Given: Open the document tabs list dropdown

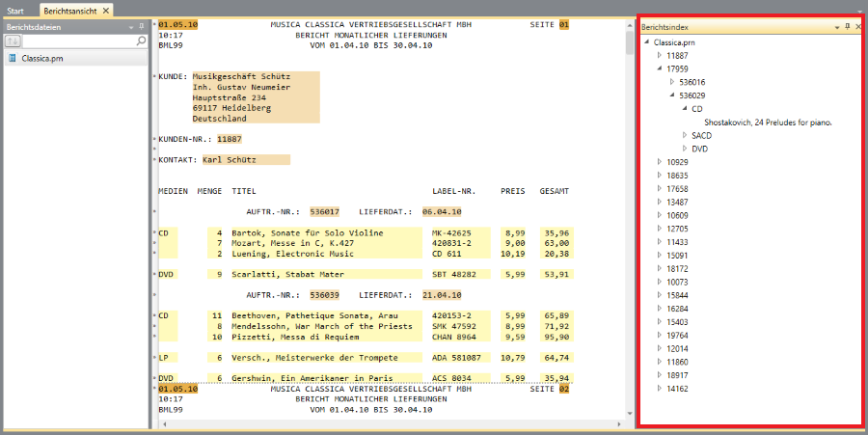Looking at the screenshot, I should 858,10.
